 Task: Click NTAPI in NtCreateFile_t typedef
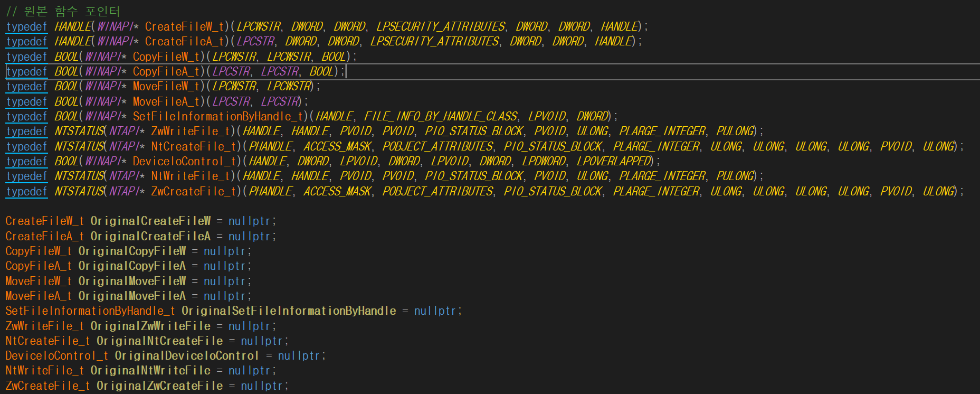click(x=124, y=146)
